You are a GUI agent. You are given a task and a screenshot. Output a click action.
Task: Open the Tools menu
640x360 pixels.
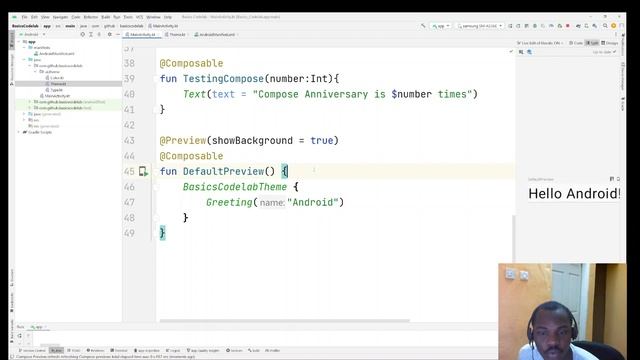128,17
